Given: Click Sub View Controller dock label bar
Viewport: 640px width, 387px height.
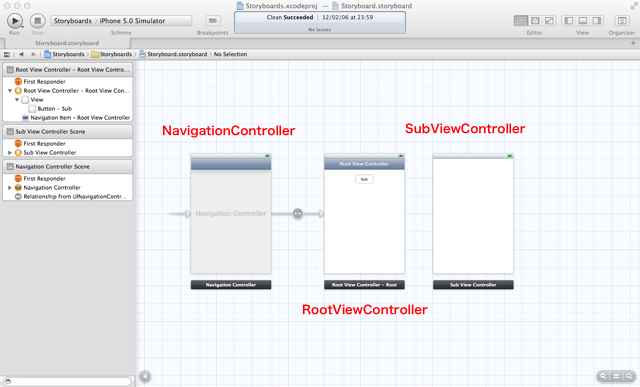Looking at the screenshot, I should [473, 285].
